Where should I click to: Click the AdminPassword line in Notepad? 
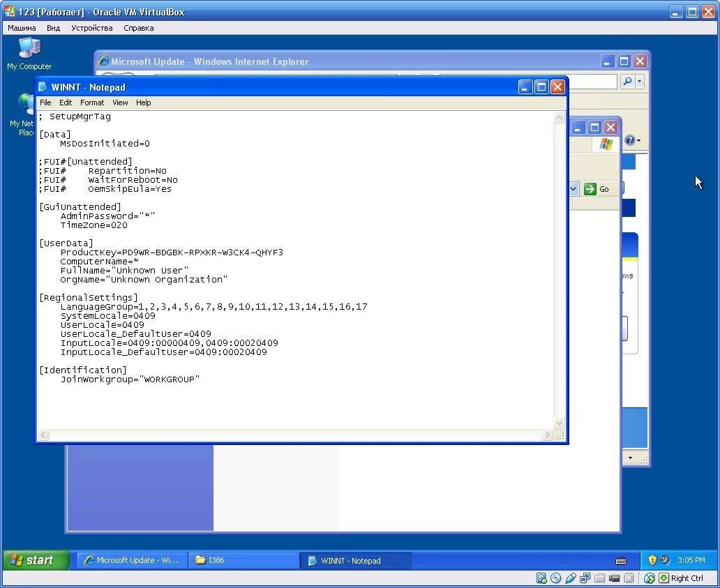pyautogui.click(x=108, y=216)
